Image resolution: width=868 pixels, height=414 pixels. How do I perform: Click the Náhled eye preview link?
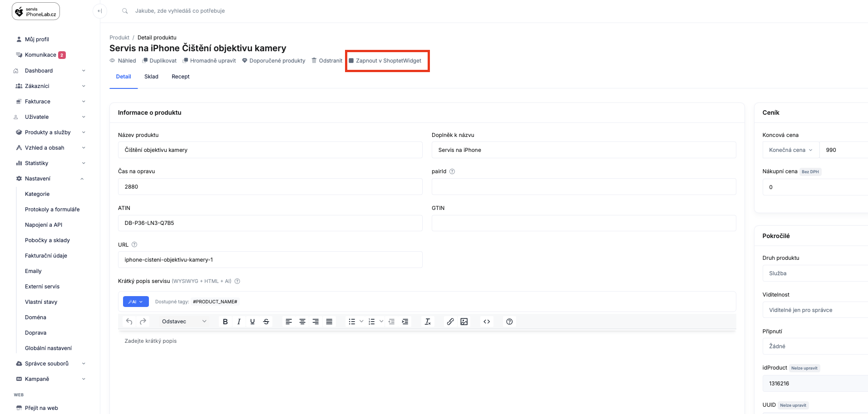(123, 61)
